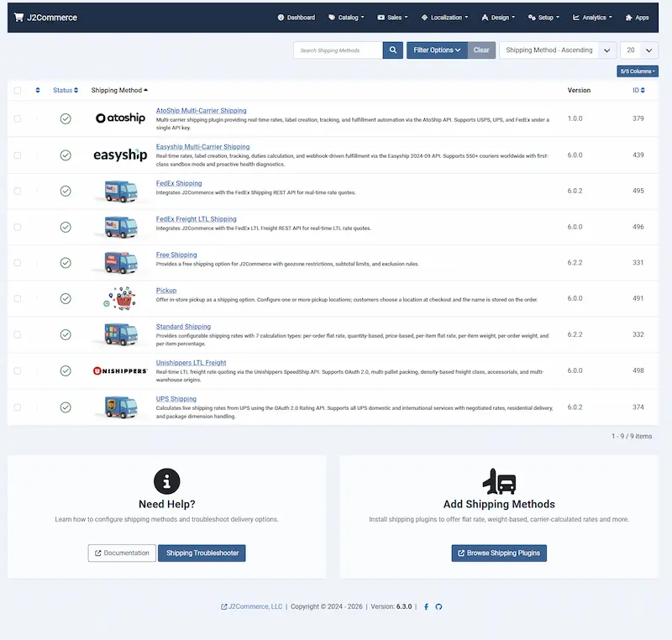Open the Facebook icon link in footer
This screenshot has height=640, width=672.
(426, 606)
